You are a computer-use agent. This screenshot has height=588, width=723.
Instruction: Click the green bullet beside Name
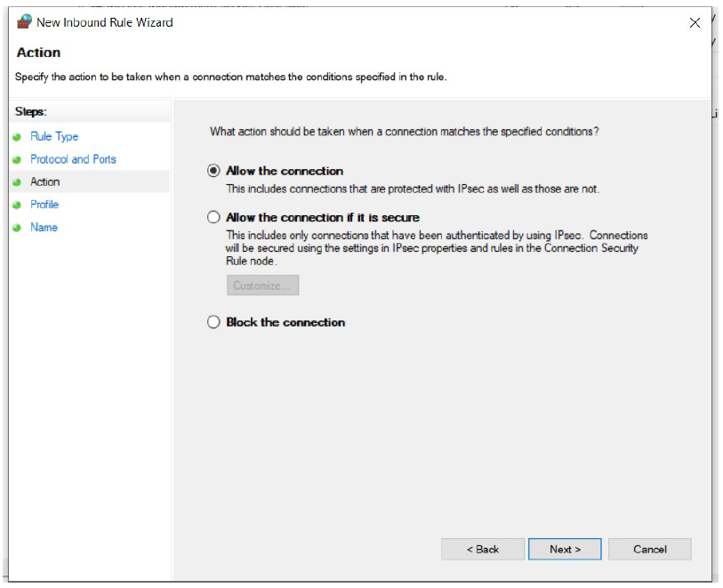[x=17, y=228]
